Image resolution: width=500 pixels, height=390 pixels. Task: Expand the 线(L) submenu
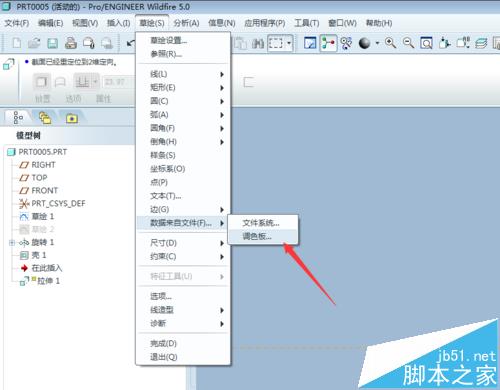(x=183, y=74)
